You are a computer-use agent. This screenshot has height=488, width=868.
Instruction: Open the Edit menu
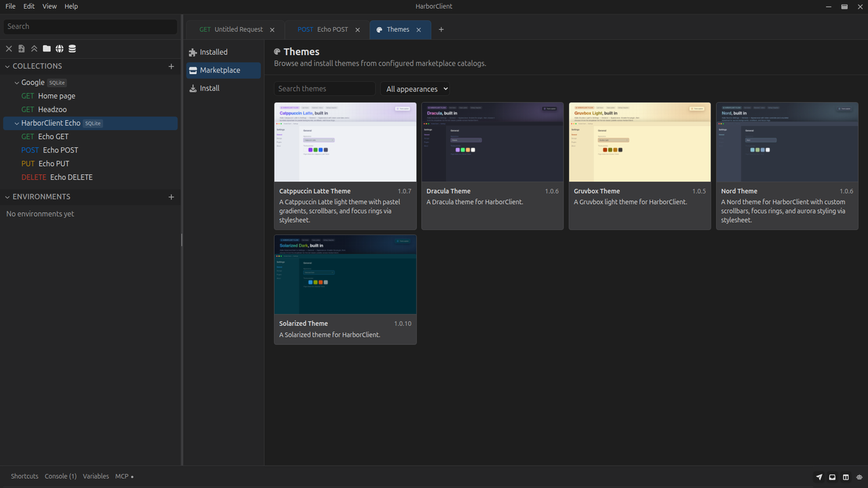tap(28, 6)
